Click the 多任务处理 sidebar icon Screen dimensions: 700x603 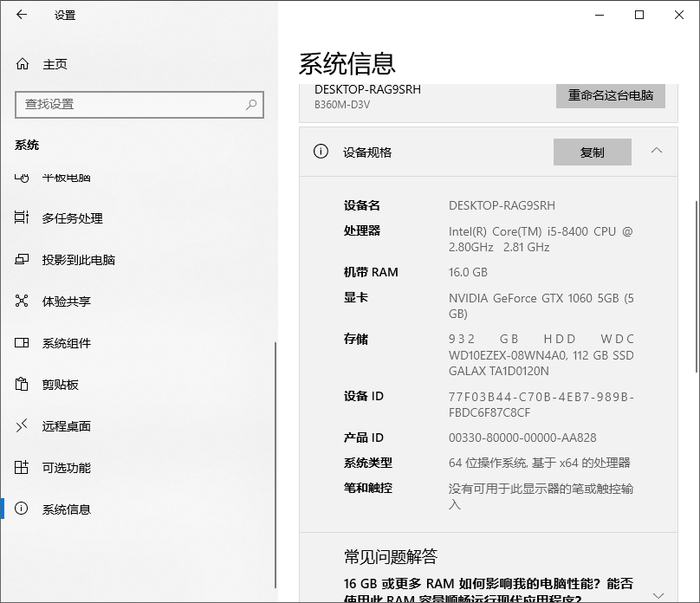pyautogui.click(x=22, y=217)
